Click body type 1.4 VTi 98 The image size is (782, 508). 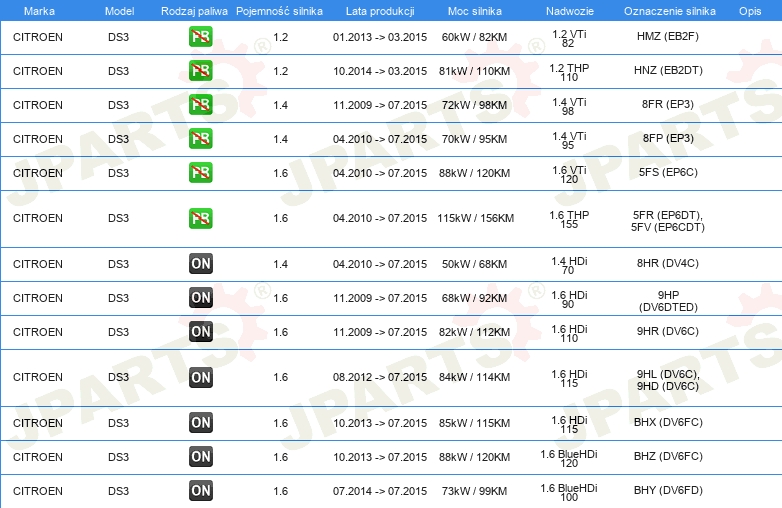pyautogui.click(x=569, y=106)
